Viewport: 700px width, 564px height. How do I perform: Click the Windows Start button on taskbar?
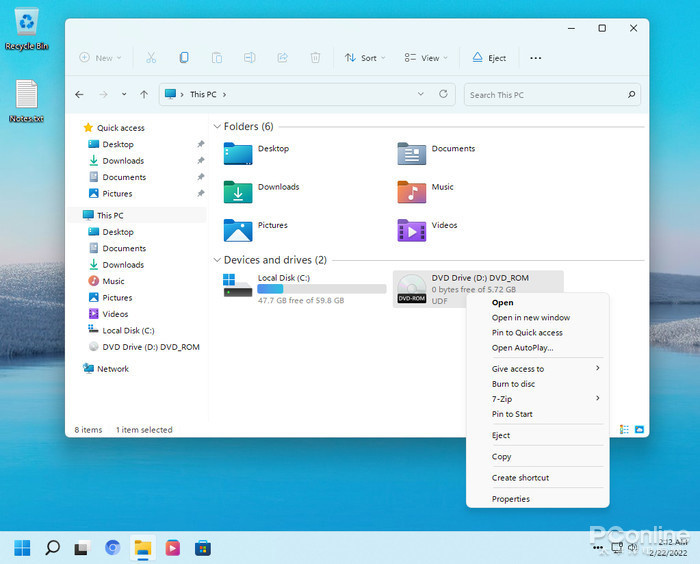point(22,547)
